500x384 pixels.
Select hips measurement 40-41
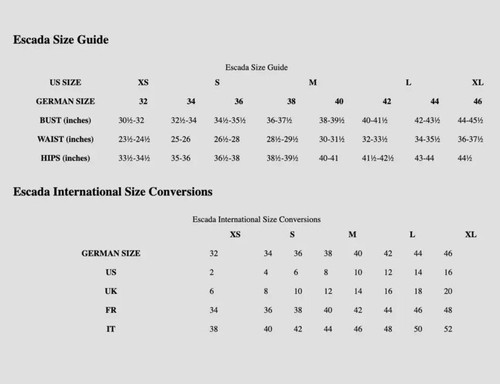(328, 158)
